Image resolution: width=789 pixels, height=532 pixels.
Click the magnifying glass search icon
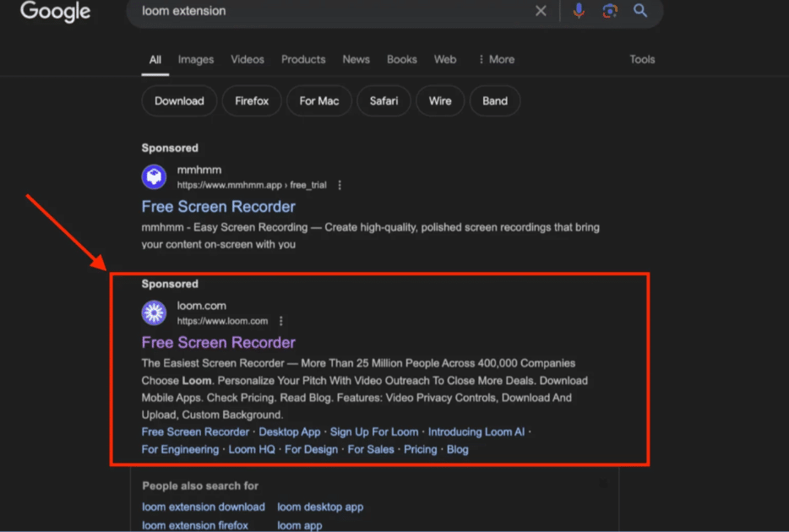click(640, 11)
